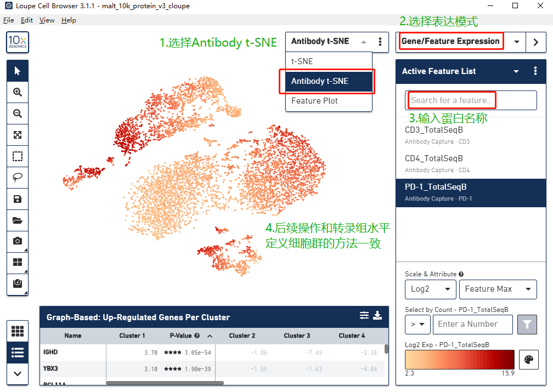Viewport: 553px width, 392px height.
Task: Click the Cluster 3 column header
Action: 297,336
